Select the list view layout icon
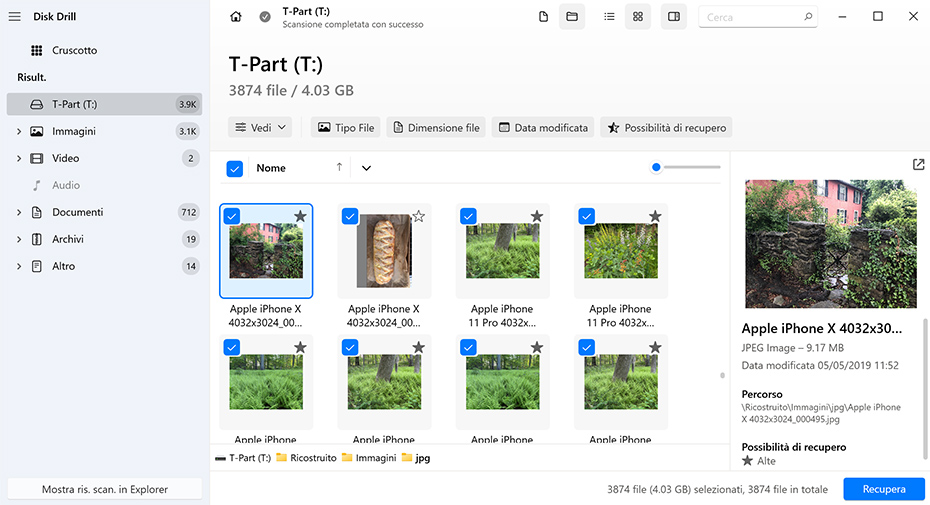 coord(610,17)
